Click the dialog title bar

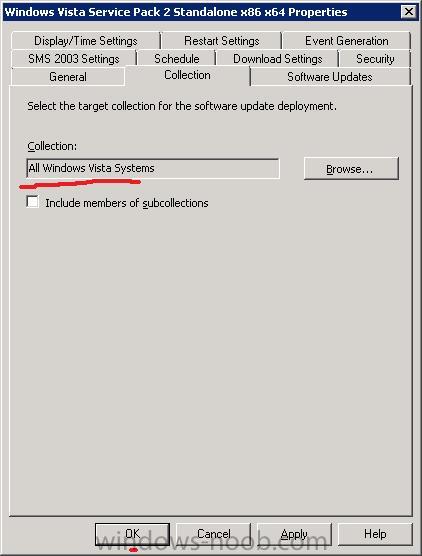[x=201, y=12]
